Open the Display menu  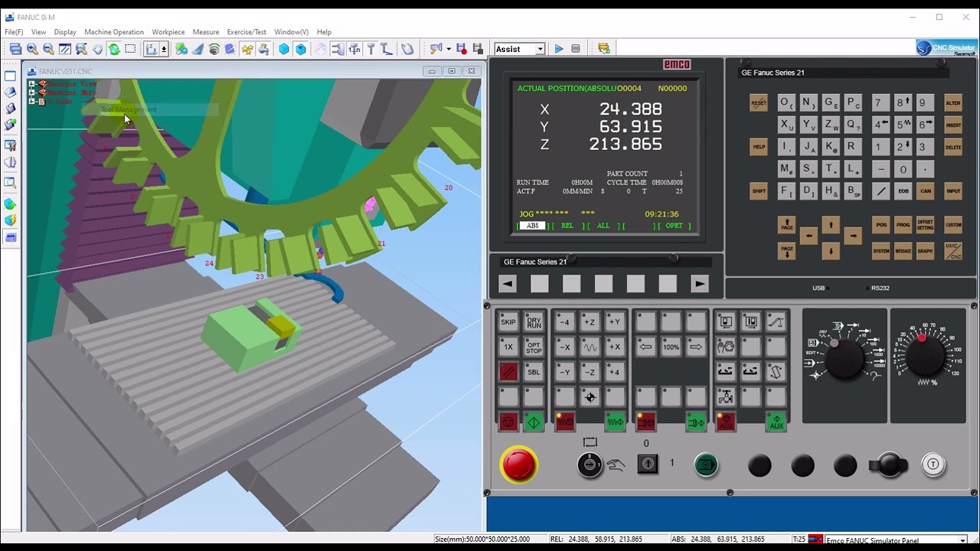[65, 32]
